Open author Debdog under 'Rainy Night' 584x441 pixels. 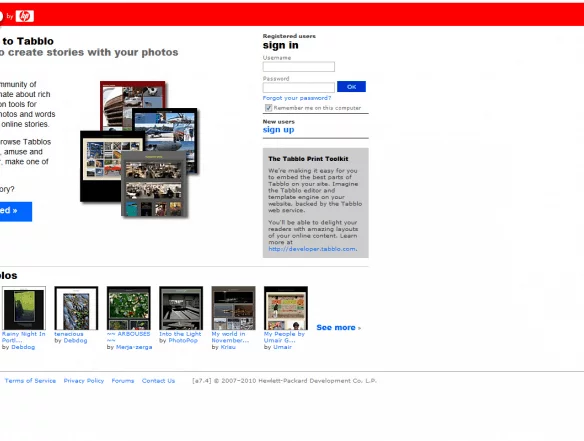tap(23, 347)
